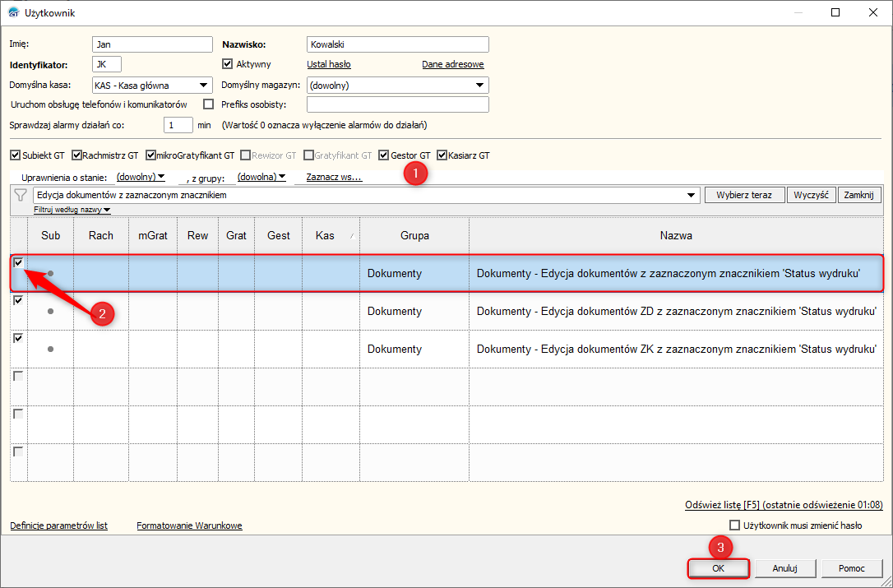Click the gray dot in ZK row
The height and width of the screenshot is (588, 893).
click(50, 349)
